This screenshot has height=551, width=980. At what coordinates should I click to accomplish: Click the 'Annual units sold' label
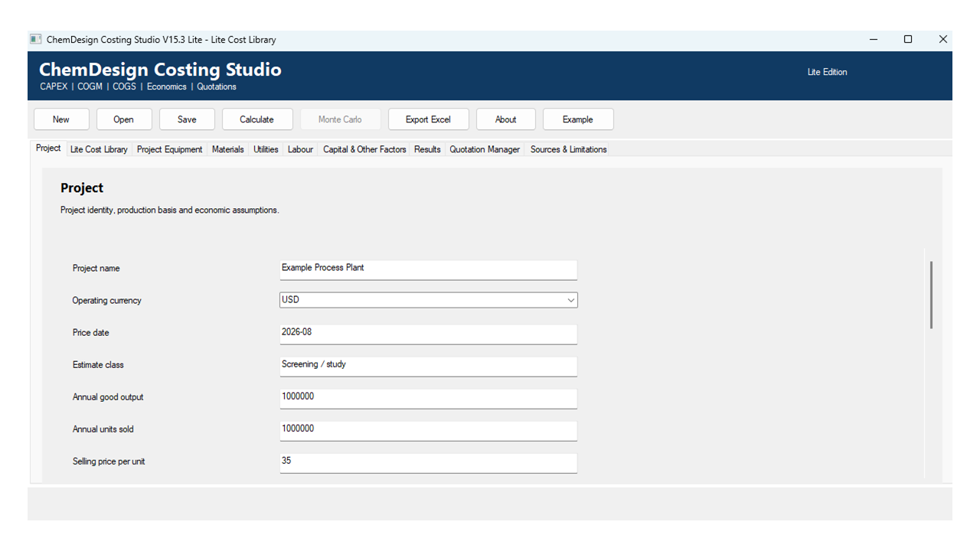(103, 429)
